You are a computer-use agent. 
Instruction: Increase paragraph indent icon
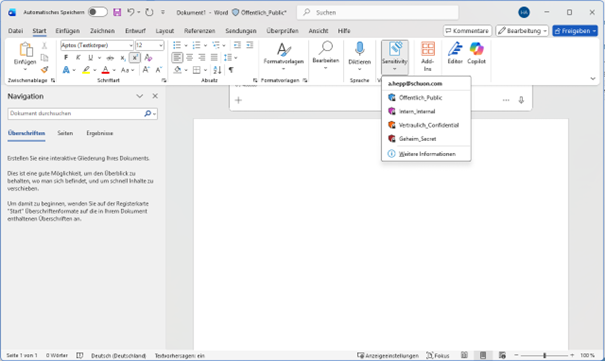250,46
